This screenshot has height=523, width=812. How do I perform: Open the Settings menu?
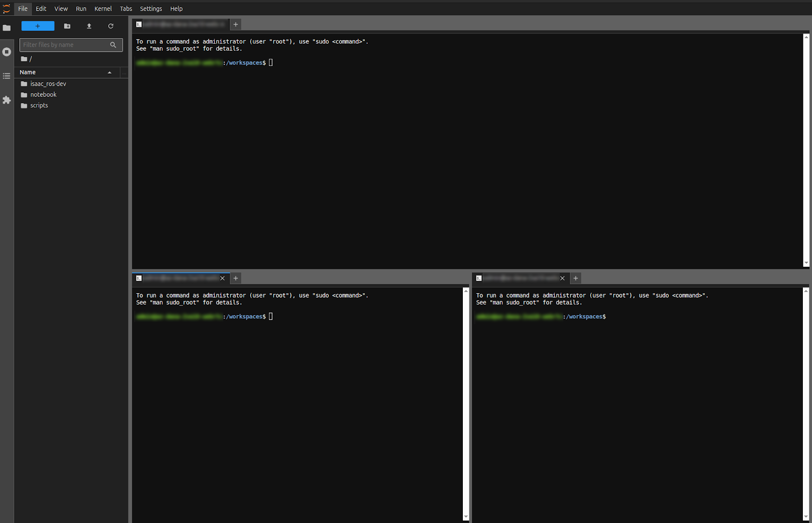[151, 9]
